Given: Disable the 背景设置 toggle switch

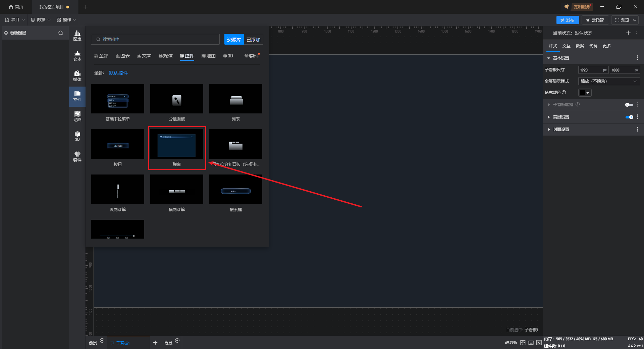Looking at the screenshot, I should point(629,117).
